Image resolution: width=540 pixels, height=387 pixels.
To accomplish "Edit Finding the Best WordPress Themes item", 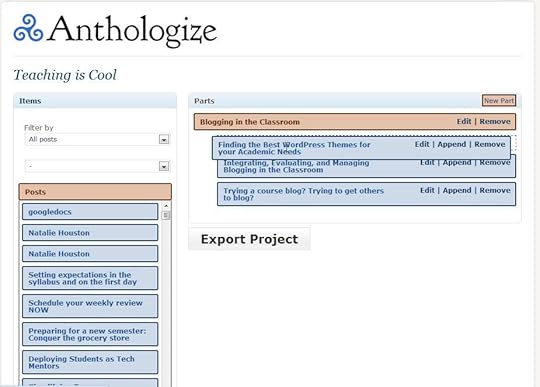I will click(x=422, y=144).
